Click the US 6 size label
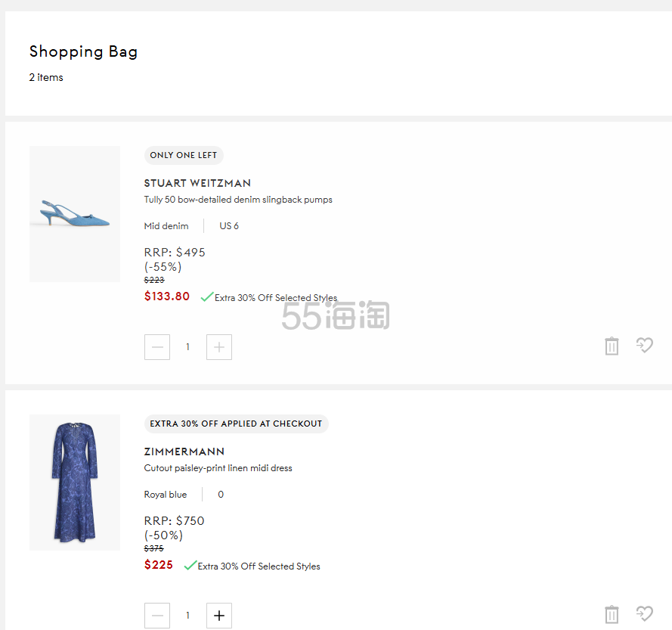 tap(229, 226)
